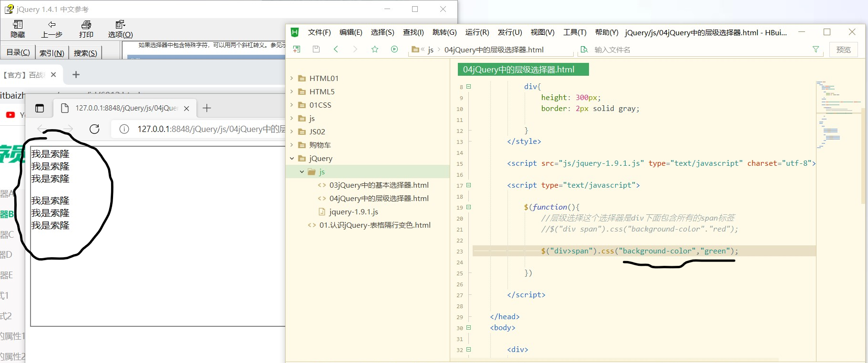Image resolution: width=868 pixels, height=363 pixels.
Task: Open 工具(T) menu in HBuilder
Action: 575,32
